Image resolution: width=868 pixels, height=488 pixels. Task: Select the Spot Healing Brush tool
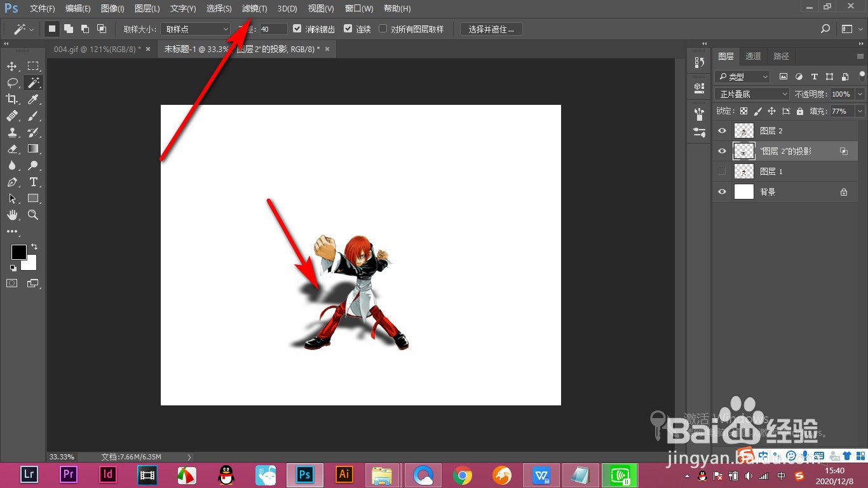(x=12, y=116)
